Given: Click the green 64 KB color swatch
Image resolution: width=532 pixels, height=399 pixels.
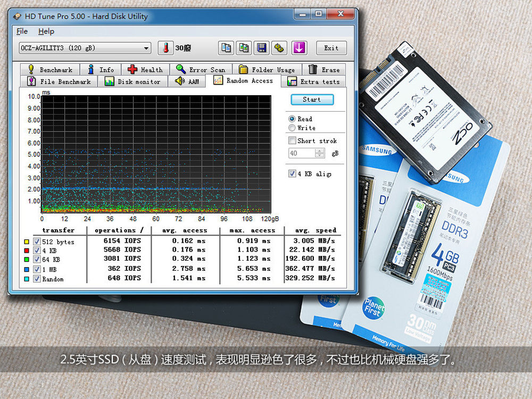Looking at the screenshot, I should pos(27,259).
